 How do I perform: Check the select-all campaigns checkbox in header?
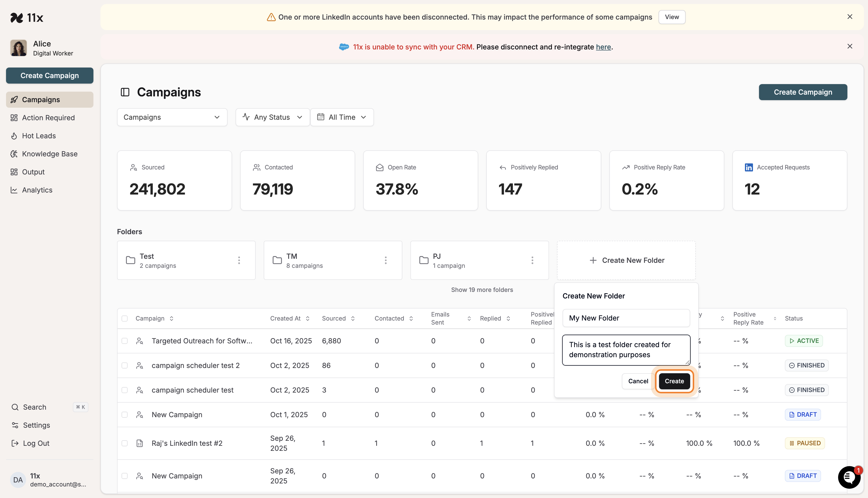pyautogui.click(x=125, y=319)
